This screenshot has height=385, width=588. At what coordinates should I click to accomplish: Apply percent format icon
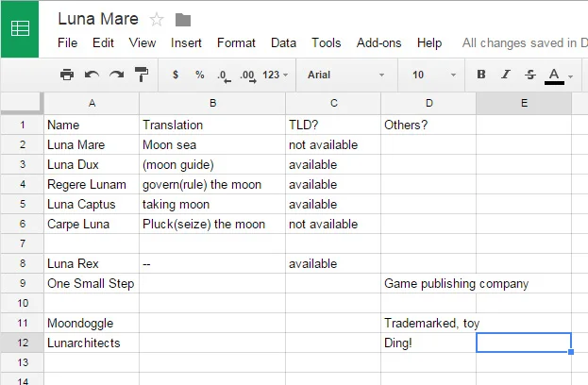click(200, 75)
